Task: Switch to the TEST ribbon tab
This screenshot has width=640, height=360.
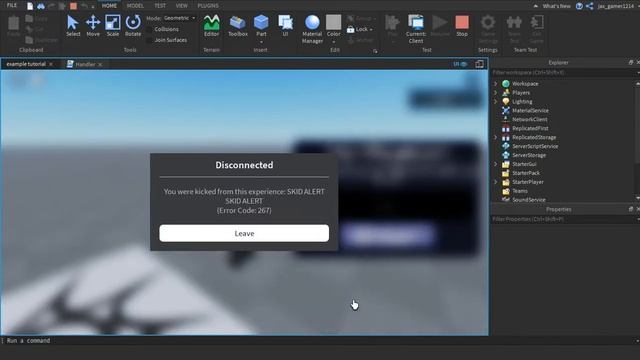Action: (160, 6)
